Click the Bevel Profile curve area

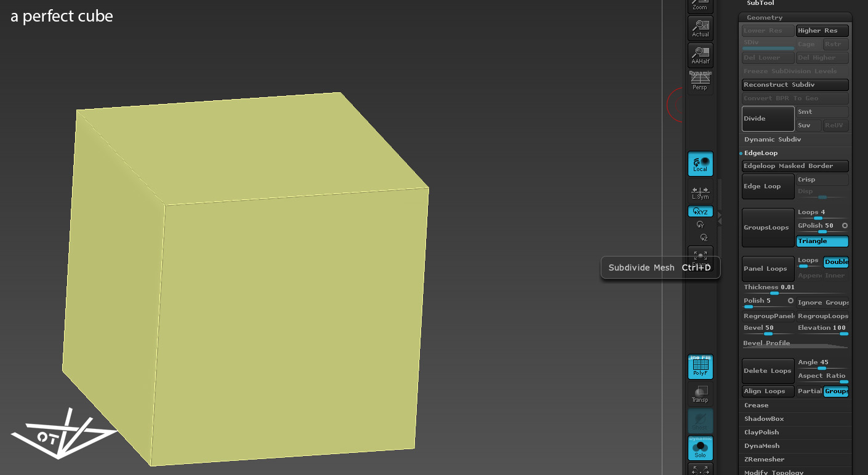[x=795, y=344]
